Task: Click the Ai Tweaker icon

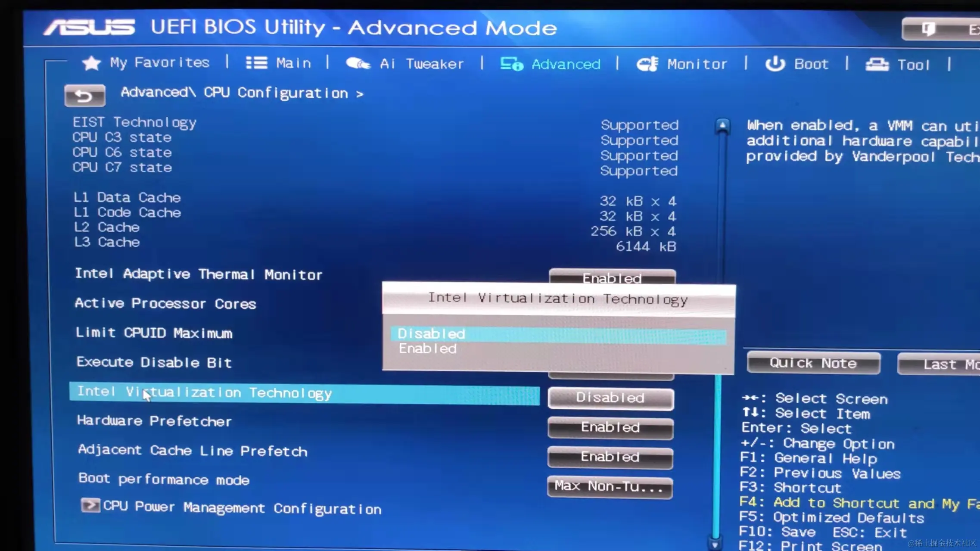Action: click(358, 64)
